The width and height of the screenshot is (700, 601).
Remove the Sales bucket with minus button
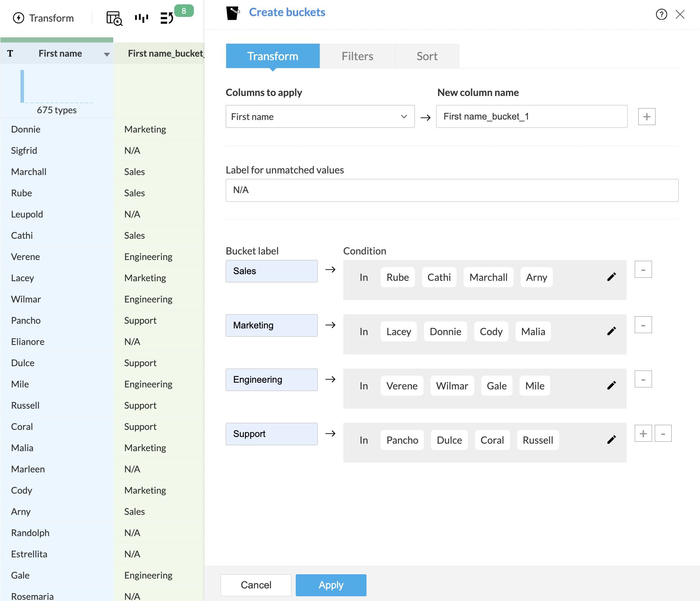click(x=643, y=269)
